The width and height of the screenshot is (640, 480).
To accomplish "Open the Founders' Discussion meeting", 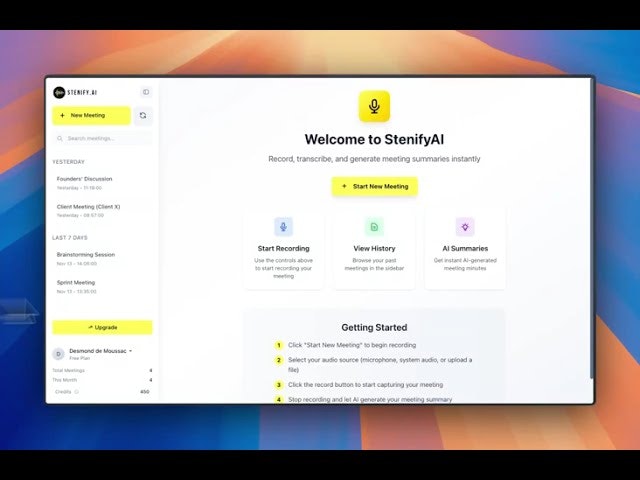I will click(102, 183).
